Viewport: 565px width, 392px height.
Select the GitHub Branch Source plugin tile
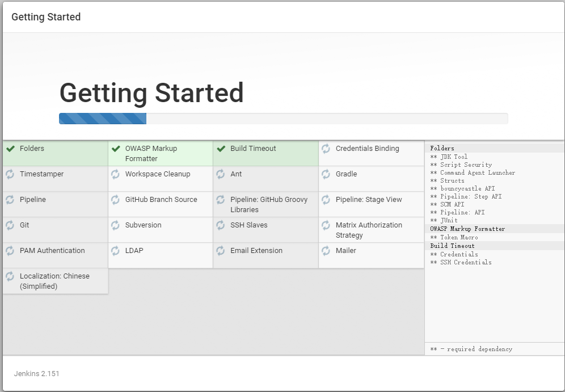point(161,204)
